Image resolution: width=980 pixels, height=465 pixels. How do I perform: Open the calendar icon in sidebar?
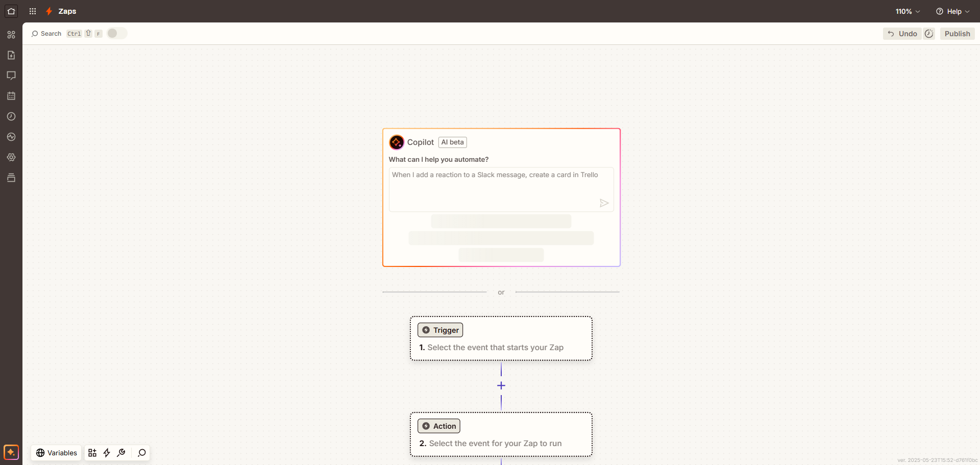11,96
